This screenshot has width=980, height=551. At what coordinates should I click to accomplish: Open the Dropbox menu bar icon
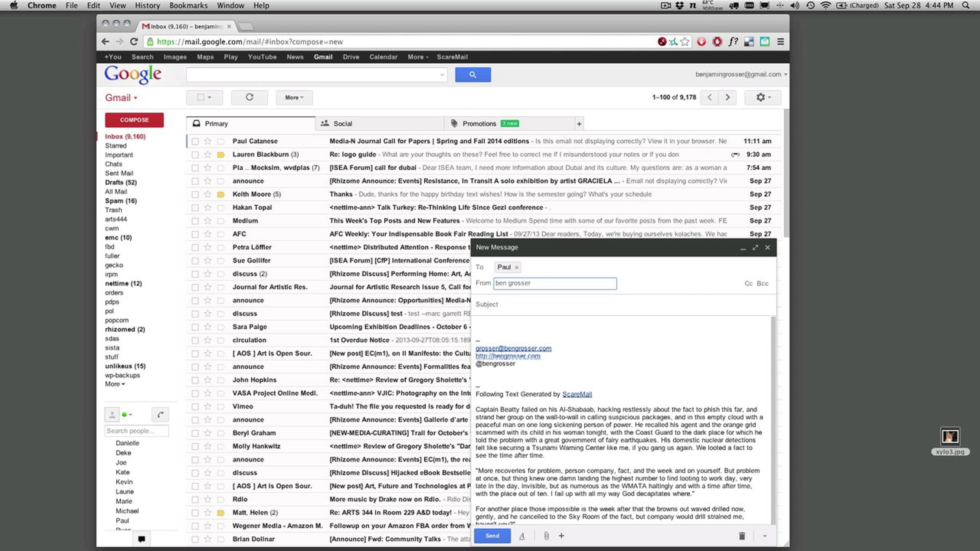pyautogui.click(x=679, y=5)
